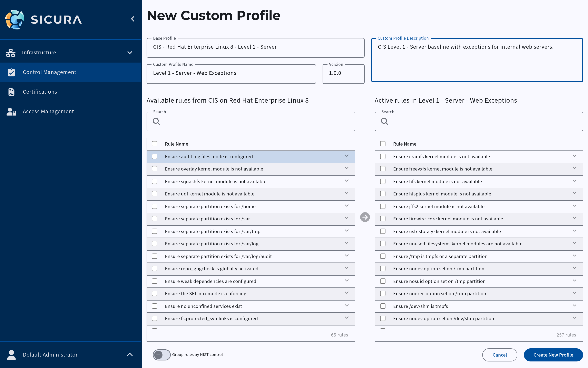This screenshot has height=368, width=588.
Task: Expand Ensure nodev option on /dev/shm row
Action: click(x=574, y=318)
